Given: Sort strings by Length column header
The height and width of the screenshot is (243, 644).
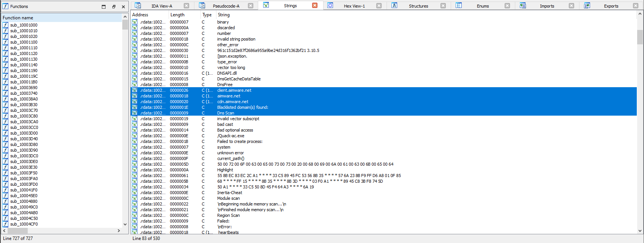Looking at the screenshot, I should [x=177, y=15].
